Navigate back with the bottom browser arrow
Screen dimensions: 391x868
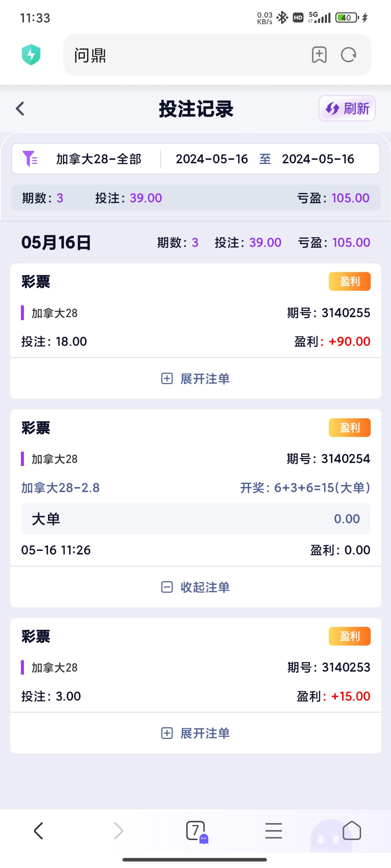point(39,831)
